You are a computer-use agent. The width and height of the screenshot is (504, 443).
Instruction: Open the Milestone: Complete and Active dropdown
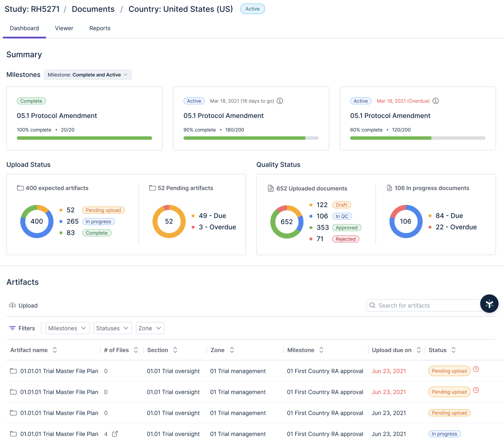point(88,75)
